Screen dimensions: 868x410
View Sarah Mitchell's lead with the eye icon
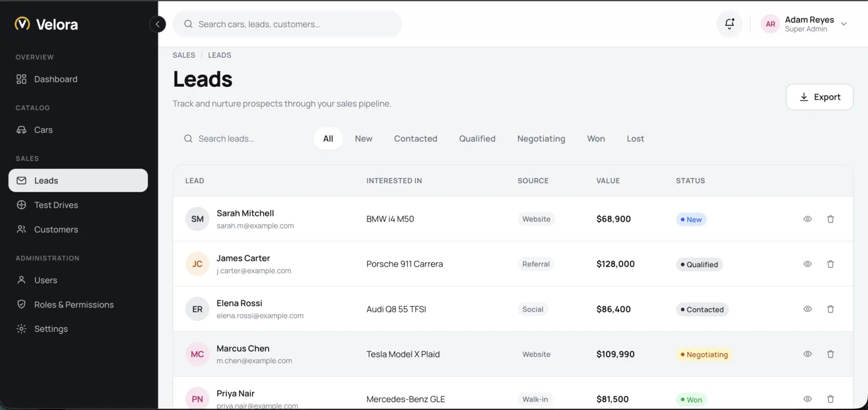point(808,219)
